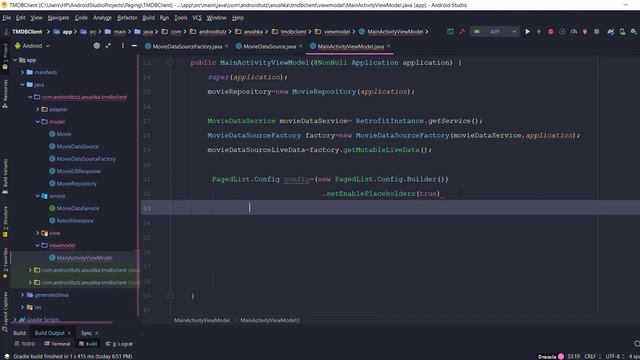Click the Make Project hammer icon
640x360 pixels.
[x=462, y=31]
